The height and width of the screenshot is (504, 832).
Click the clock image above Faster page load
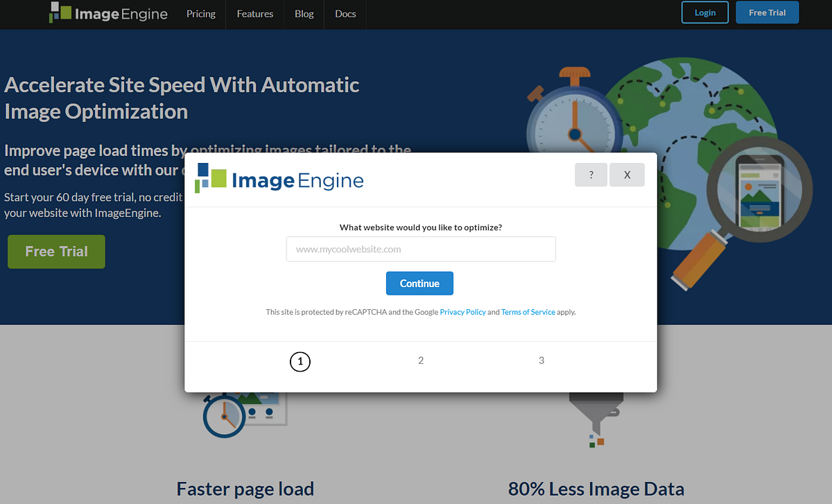223,416
